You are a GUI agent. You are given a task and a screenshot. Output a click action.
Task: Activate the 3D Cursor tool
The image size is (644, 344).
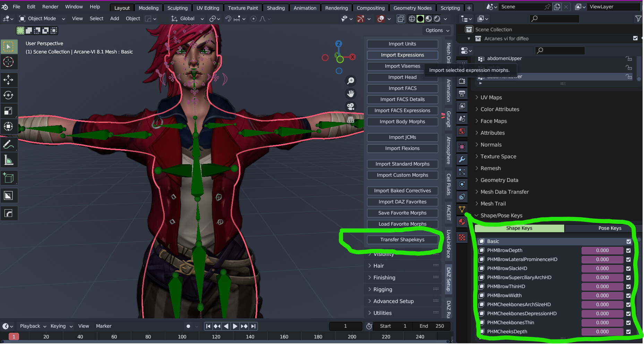tap(8, 62)
